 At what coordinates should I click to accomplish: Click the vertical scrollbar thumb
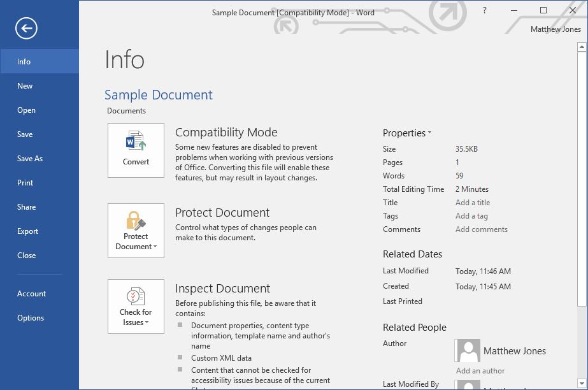pyautogui.click(x=582, y=179)
